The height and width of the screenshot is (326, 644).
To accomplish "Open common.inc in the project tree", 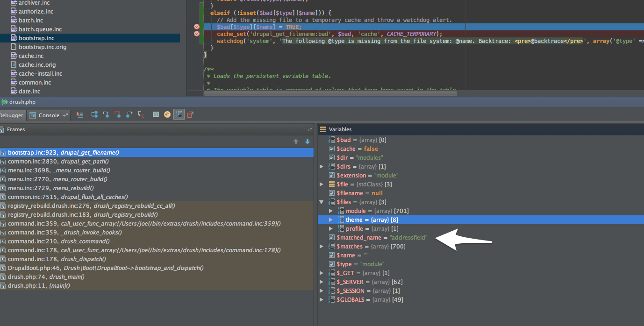I will point(35,83).
